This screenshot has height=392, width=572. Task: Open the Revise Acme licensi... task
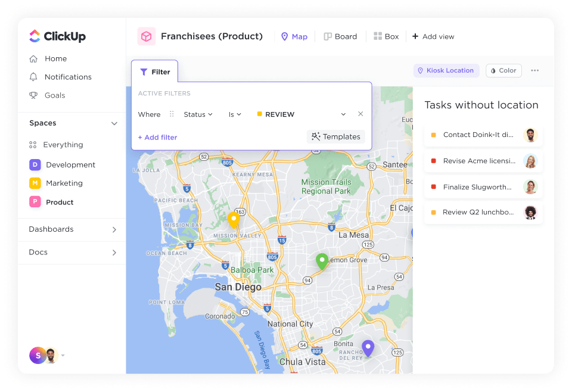point(483,161)
